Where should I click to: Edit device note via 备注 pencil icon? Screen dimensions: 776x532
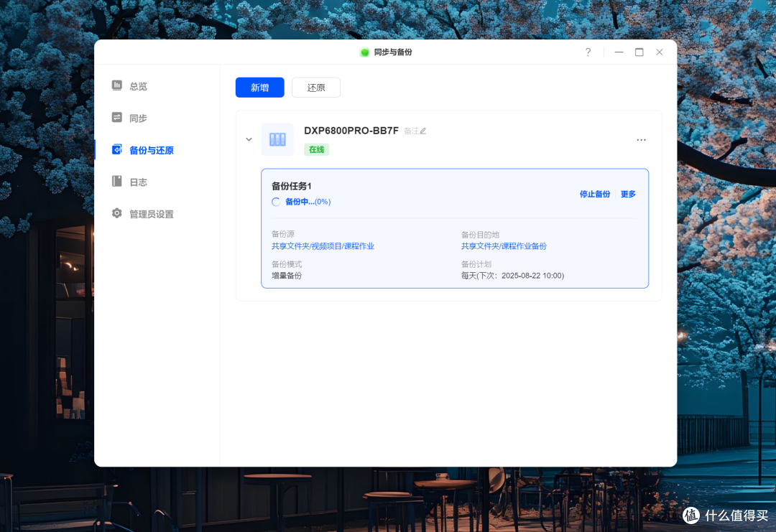click(x=422, y=131)
